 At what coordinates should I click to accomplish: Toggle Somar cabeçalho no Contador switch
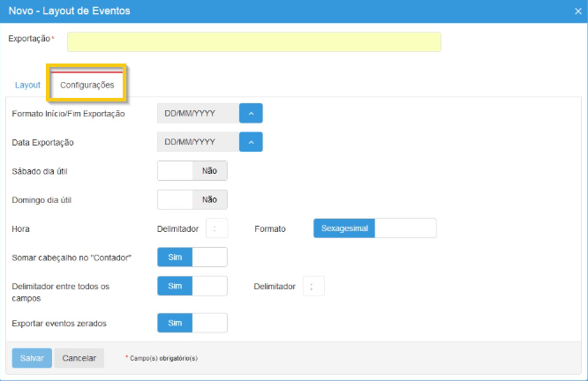192,257
